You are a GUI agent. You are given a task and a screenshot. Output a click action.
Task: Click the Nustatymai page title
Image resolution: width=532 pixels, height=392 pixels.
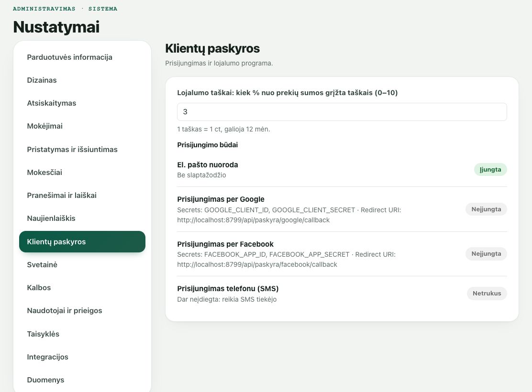56,27
